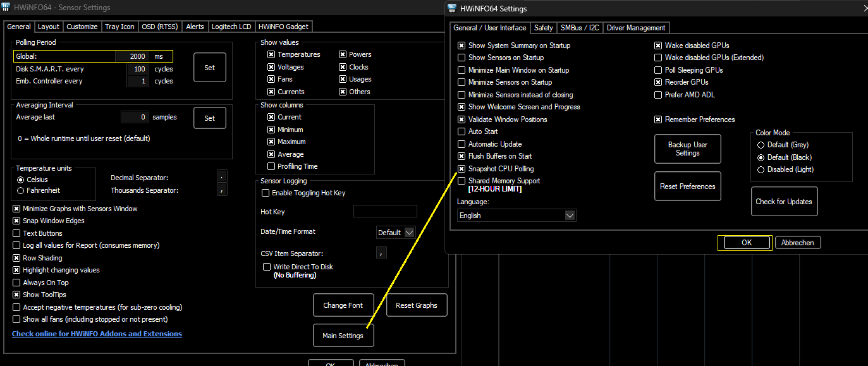The width and height of the screenshot is (868, 366).
Task: Enable Text Buttons checkbox
Action: point(16,233)
